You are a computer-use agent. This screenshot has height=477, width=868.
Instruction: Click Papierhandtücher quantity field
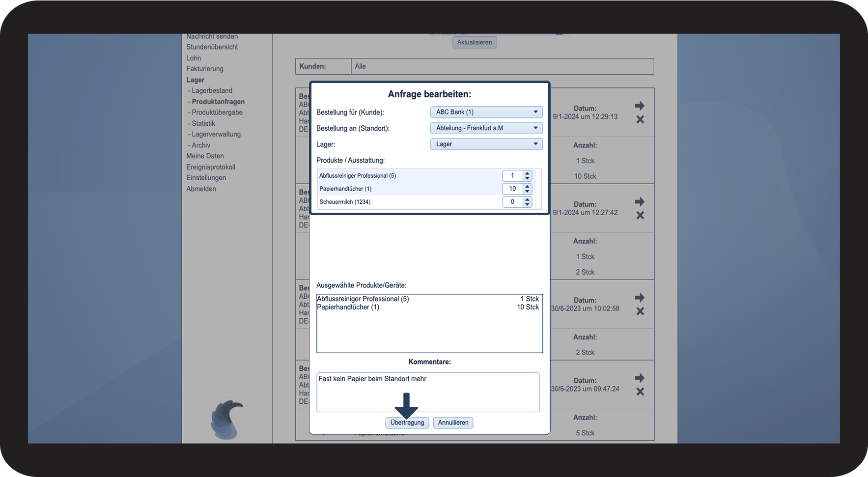pos(512,189)
